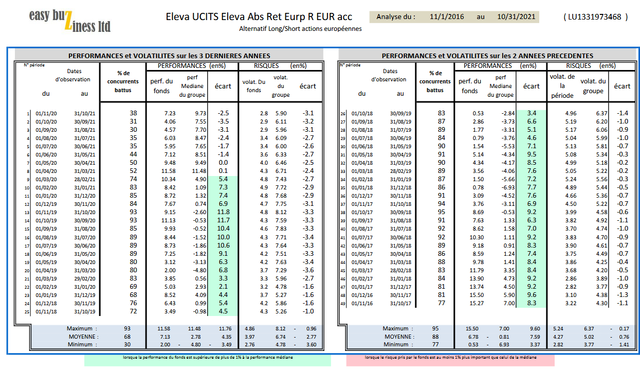This screenshot has height=369, width=640.
Task: Click average competitors beaten value 68
Action: coord(127,337)
